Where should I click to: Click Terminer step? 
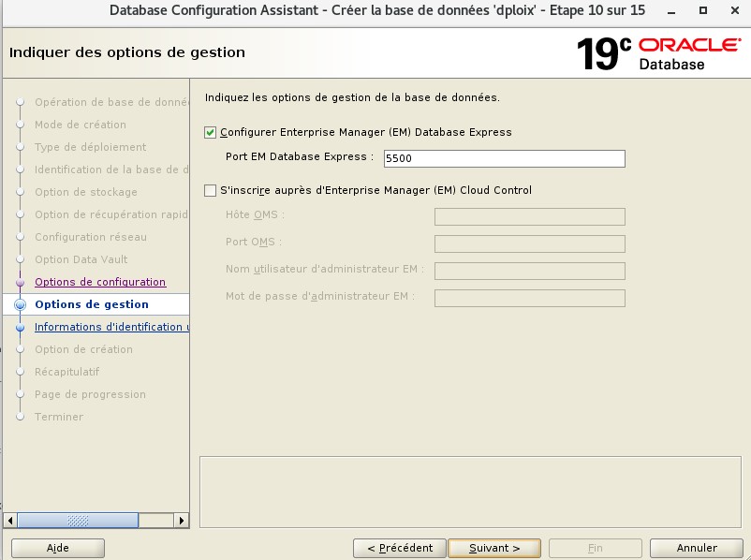click(x=59, y=417)
